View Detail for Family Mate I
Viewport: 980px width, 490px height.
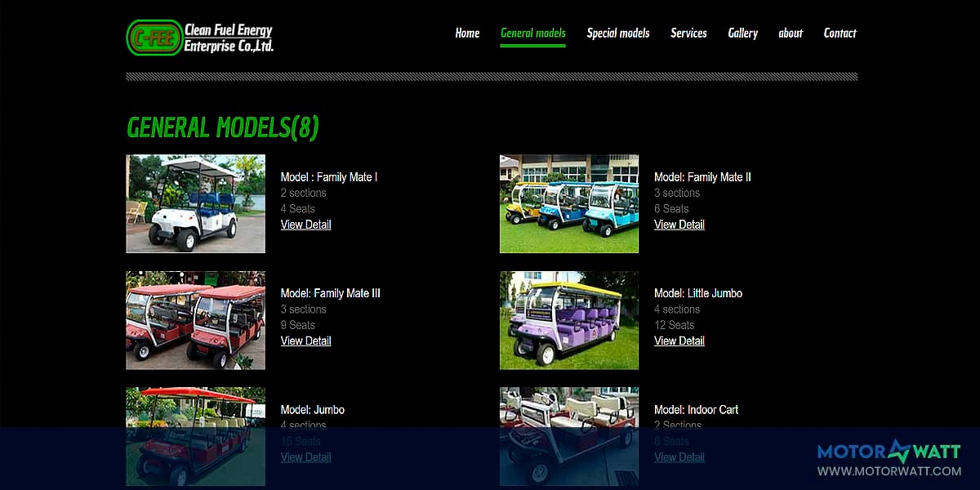point(305,225)
